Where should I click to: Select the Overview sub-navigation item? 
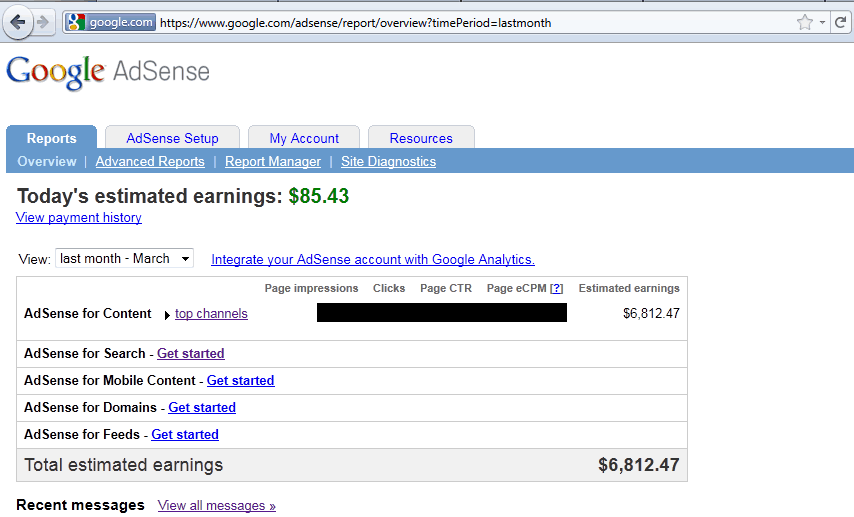(x=47, y=161)
